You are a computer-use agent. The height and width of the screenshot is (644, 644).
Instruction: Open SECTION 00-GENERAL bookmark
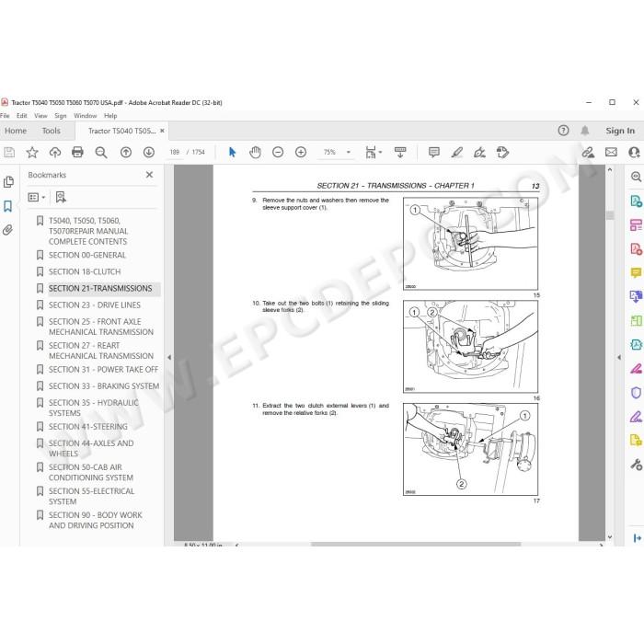pyautogui.click(x=87, y=255)
